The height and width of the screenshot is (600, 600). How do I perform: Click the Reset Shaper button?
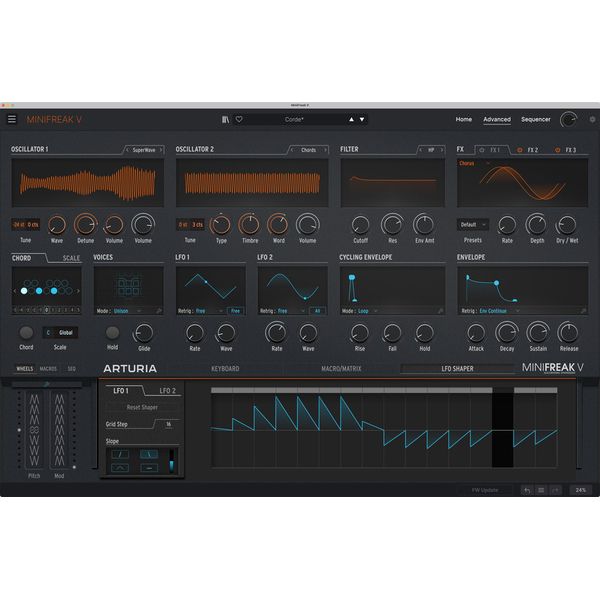pos(142,408)
